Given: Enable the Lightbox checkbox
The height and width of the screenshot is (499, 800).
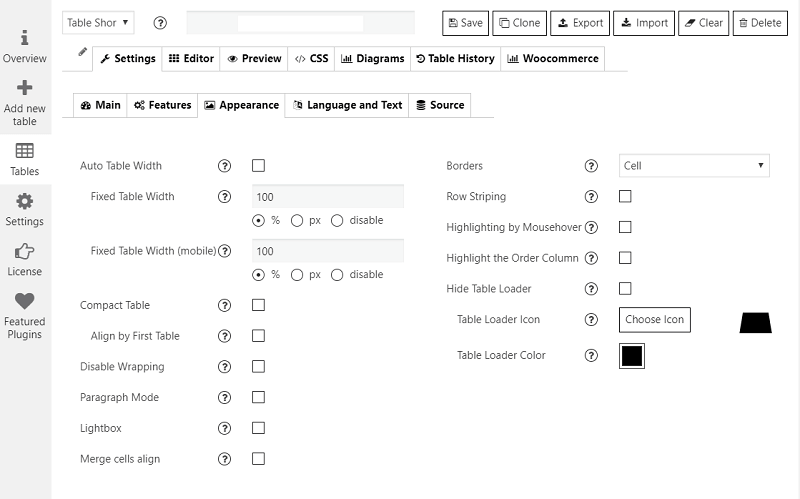Looking at the screenshot, I should click(258, 428).
